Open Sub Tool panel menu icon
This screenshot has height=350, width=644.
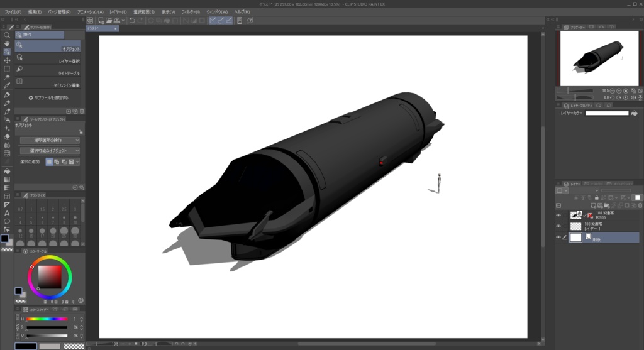pos(18,27)
